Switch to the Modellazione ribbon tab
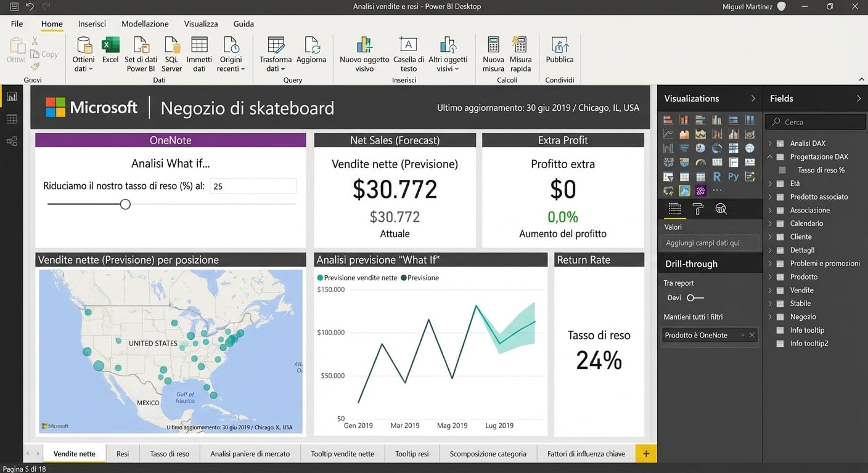Viewport: 868px width, 473px height. [x=145, y=24]
